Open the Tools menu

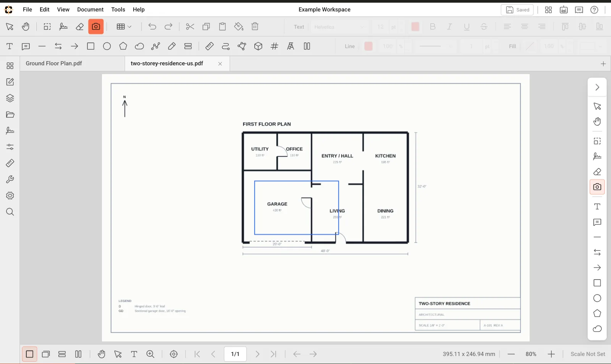coord(118,10)
